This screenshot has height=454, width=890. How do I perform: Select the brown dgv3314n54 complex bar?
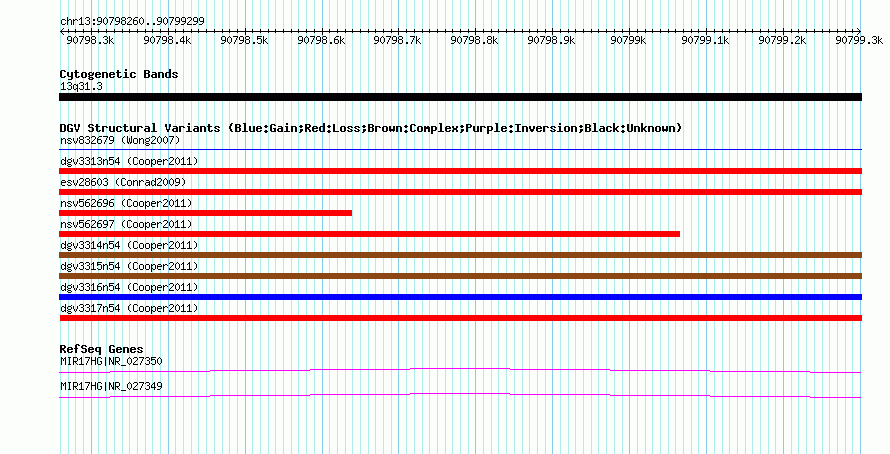tap(460, 255)
